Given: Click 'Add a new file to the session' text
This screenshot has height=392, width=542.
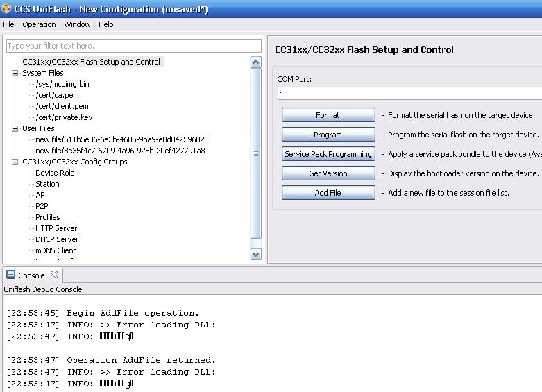Looking at the screenshot, I should point(449,193).
